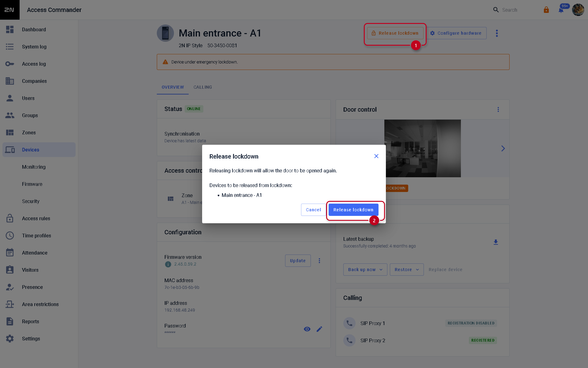Click the 2N logo in the corner
This screenshot has width=588, height=368.
pos(9,10)
